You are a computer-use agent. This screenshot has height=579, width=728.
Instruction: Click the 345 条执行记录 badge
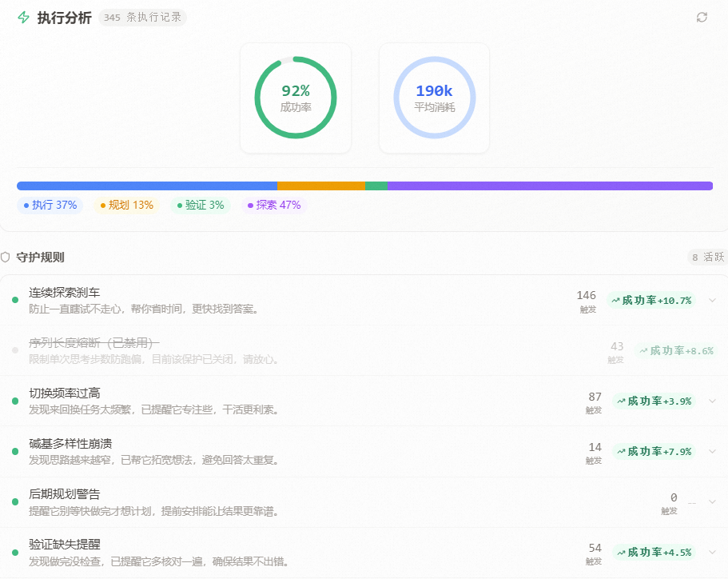pos(142,17)
